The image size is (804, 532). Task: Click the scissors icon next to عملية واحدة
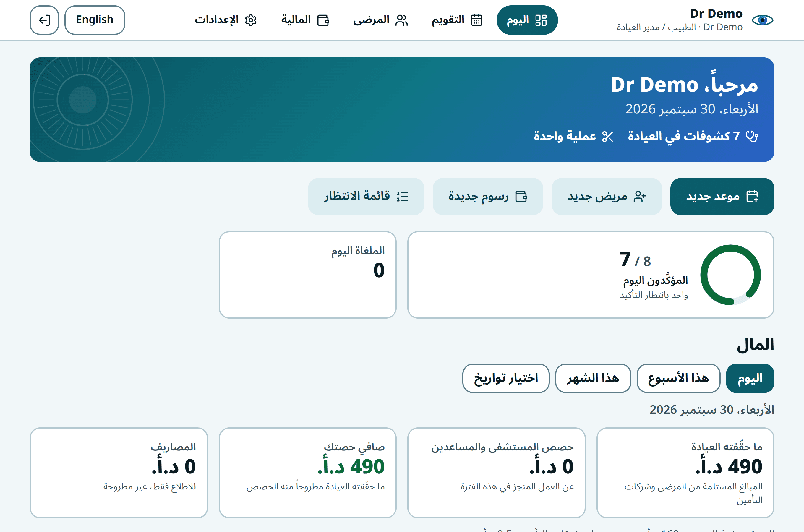(607, 136)
